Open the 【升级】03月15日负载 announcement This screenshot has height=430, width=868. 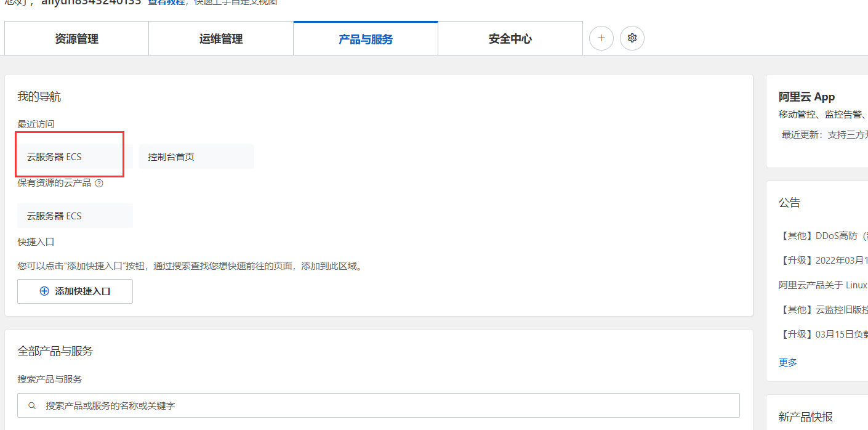click(x=823, y=334)
